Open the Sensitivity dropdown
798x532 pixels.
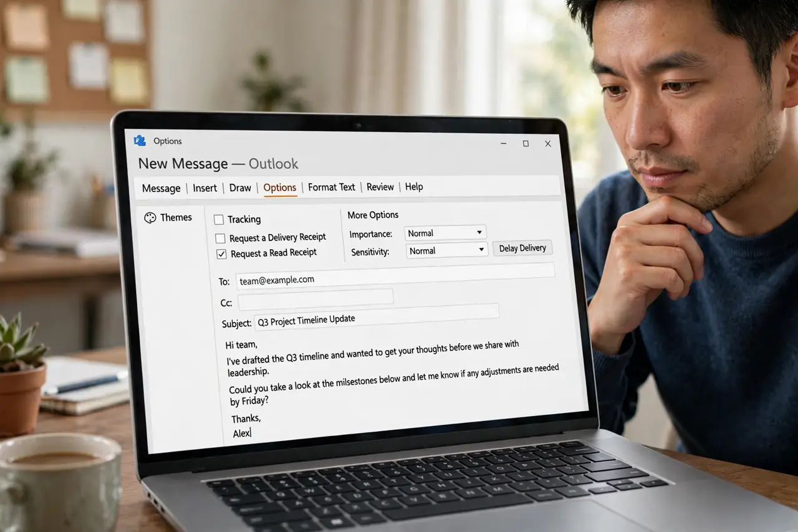click(446, 250)
